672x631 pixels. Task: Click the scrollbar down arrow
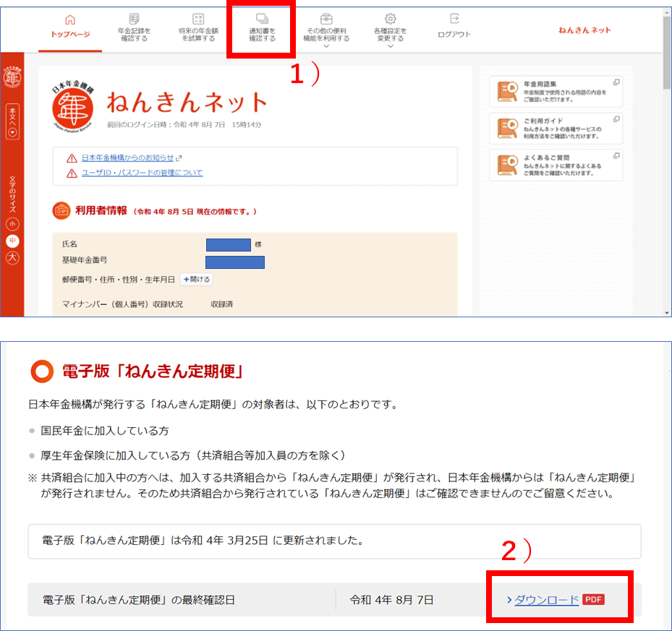(667, 313)
